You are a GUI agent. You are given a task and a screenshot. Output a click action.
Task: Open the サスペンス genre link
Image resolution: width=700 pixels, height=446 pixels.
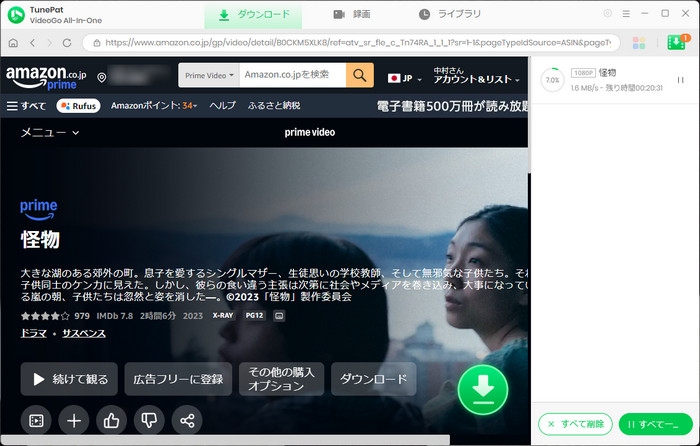pyautogui.click(x=83, y=333)
